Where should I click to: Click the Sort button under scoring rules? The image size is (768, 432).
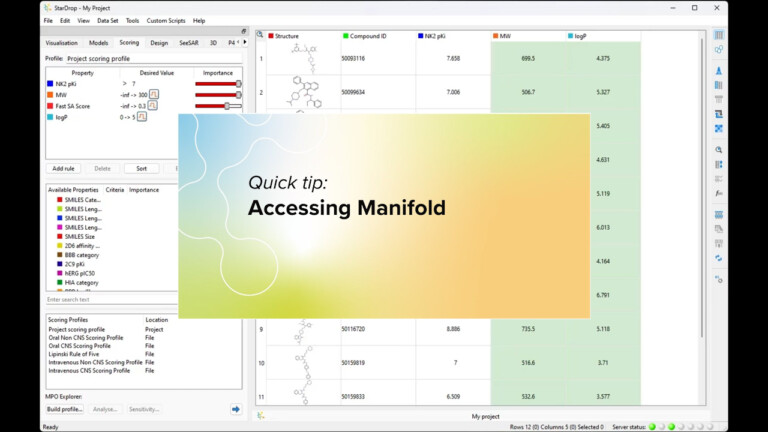[141, 169]
